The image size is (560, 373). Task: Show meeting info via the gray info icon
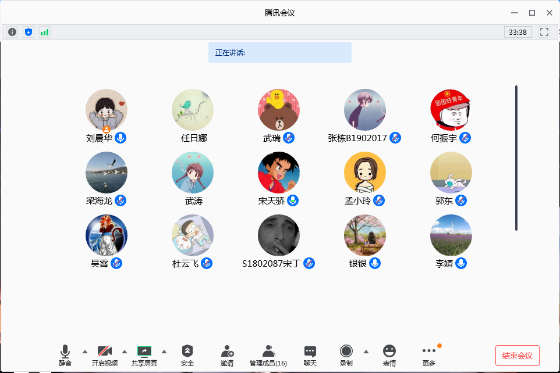click(12, 32)
